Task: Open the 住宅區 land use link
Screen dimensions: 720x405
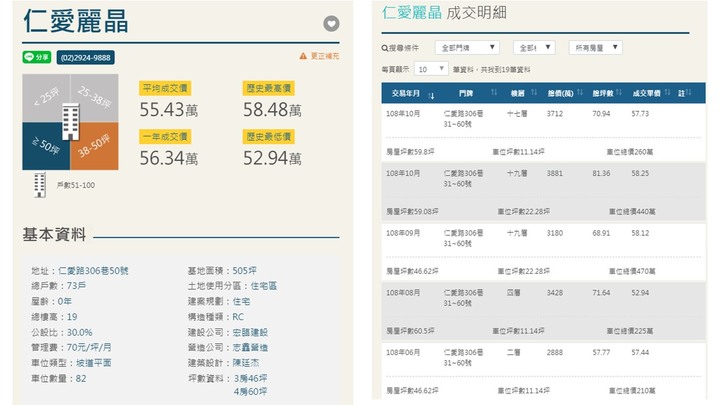Action: tap(264, 286)
